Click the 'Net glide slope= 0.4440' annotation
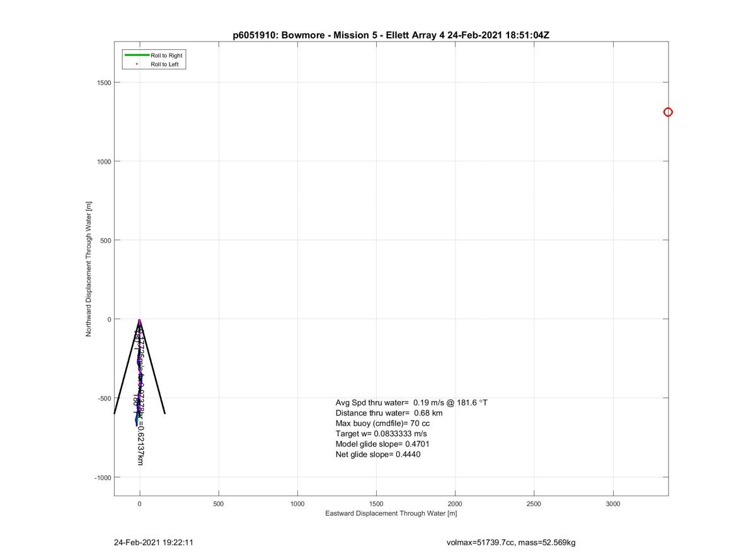 coord(378,455)
